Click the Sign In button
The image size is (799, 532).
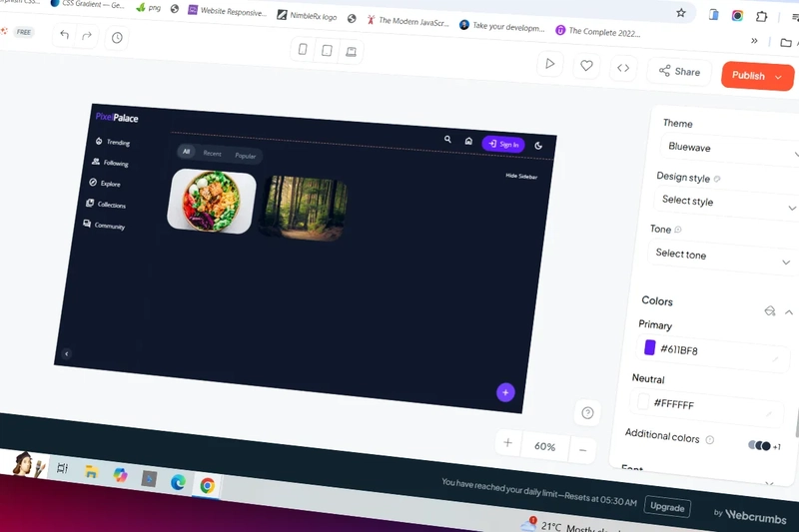coord(503,144)
